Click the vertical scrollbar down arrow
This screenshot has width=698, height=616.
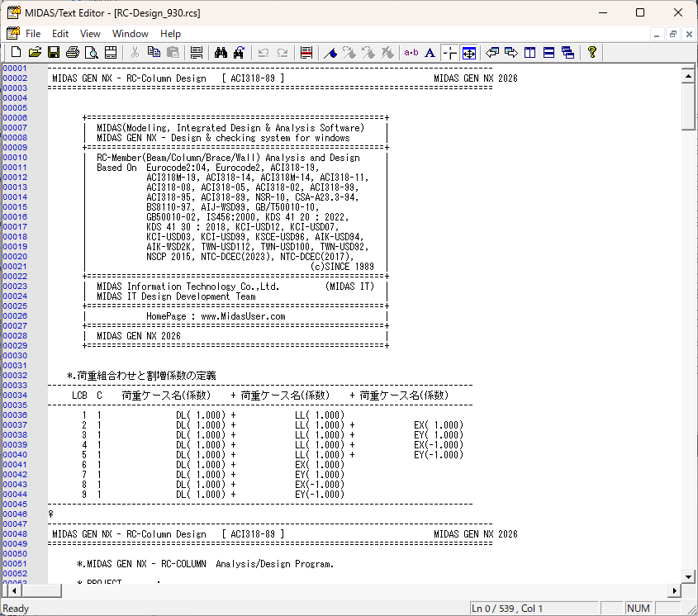[688, 577]
